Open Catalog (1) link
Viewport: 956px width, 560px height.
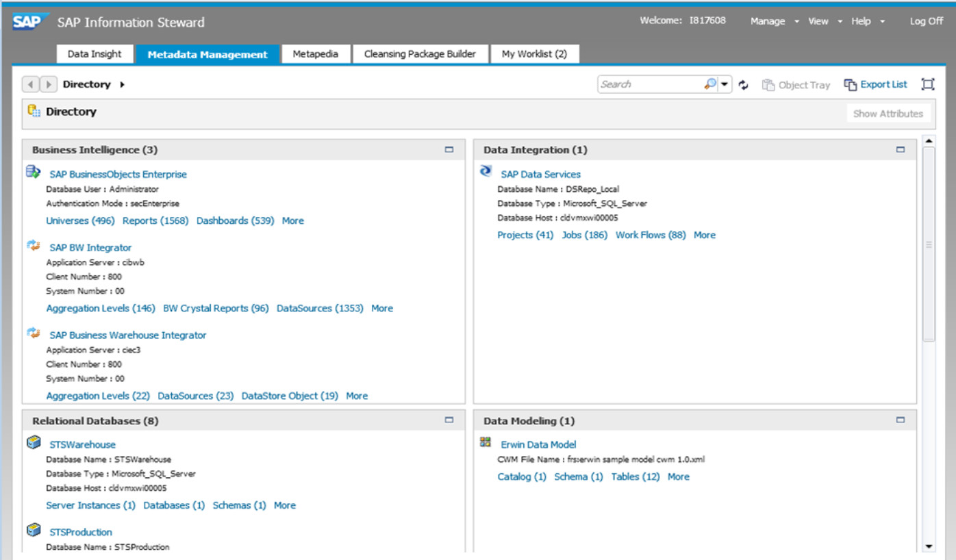(x=522, y=476)
